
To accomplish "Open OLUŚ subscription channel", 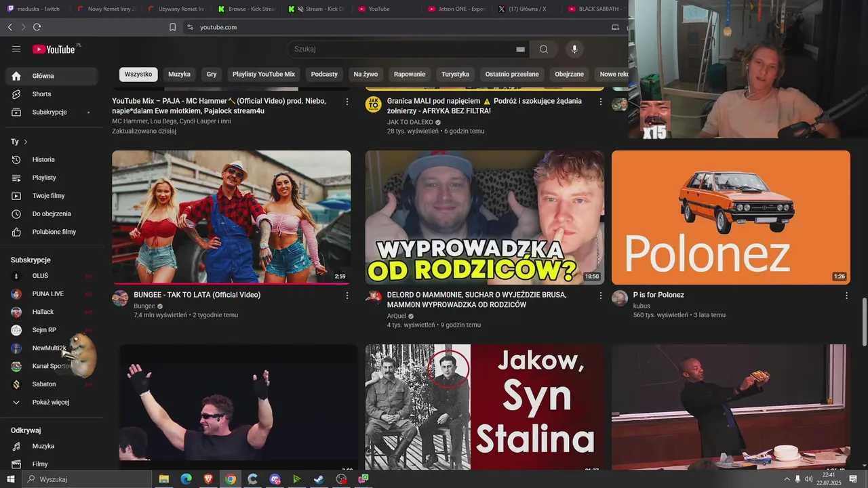I will 52,276.
